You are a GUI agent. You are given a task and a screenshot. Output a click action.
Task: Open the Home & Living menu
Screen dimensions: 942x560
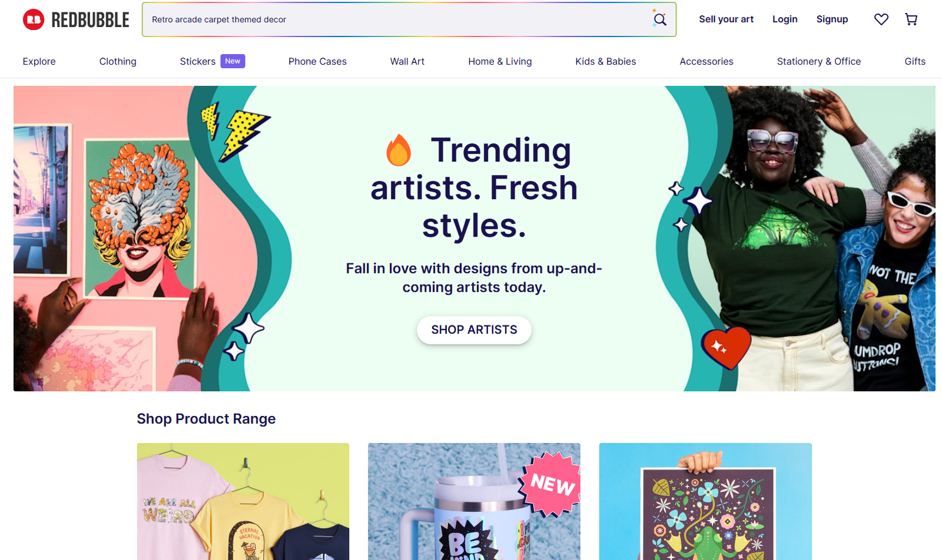click(x=500, y=61)
